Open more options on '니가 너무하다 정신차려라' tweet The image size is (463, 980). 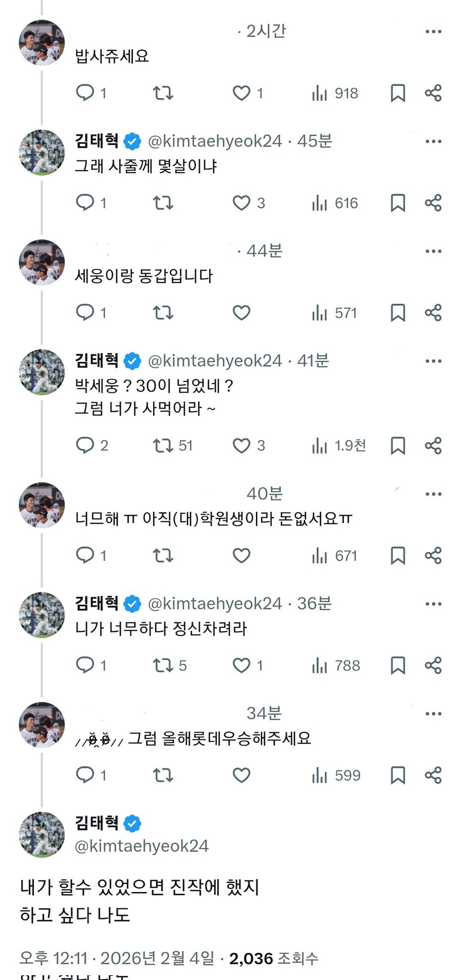tap(433, 604)
